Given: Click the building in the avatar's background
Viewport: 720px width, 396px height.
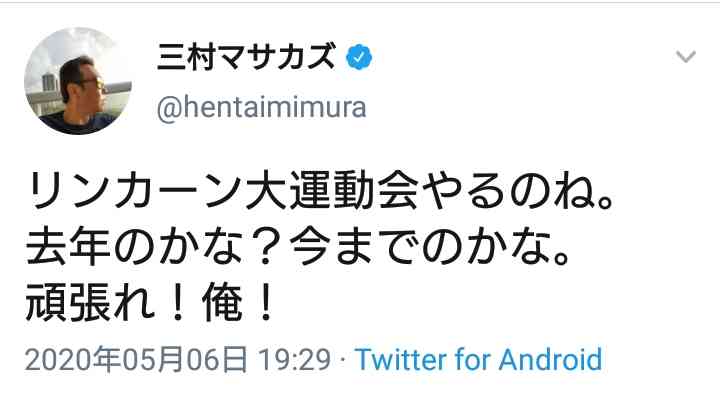Looking at the screenshot, I should click(51, 83).
